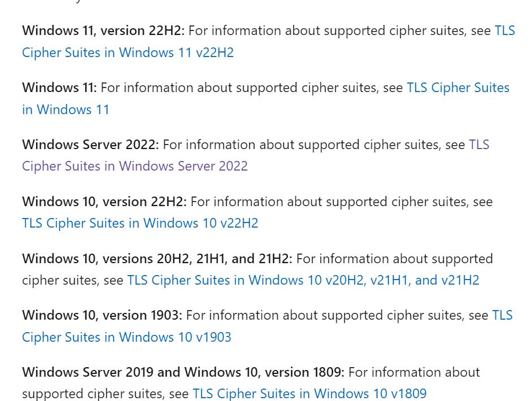Open TLS Cipher Suites in Windows 10 v1809 link

[309, 394]
